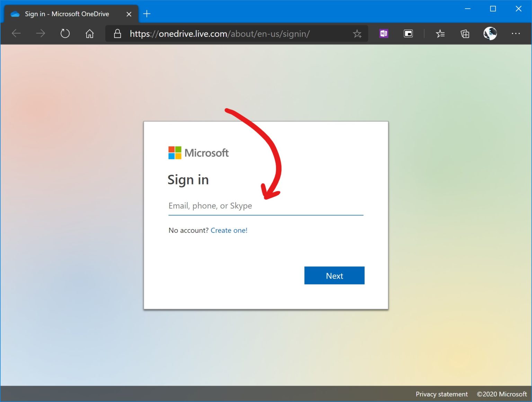This screenshot has width=532, height=402.
Task: Refresh the current page
Action: click(65, 33)
